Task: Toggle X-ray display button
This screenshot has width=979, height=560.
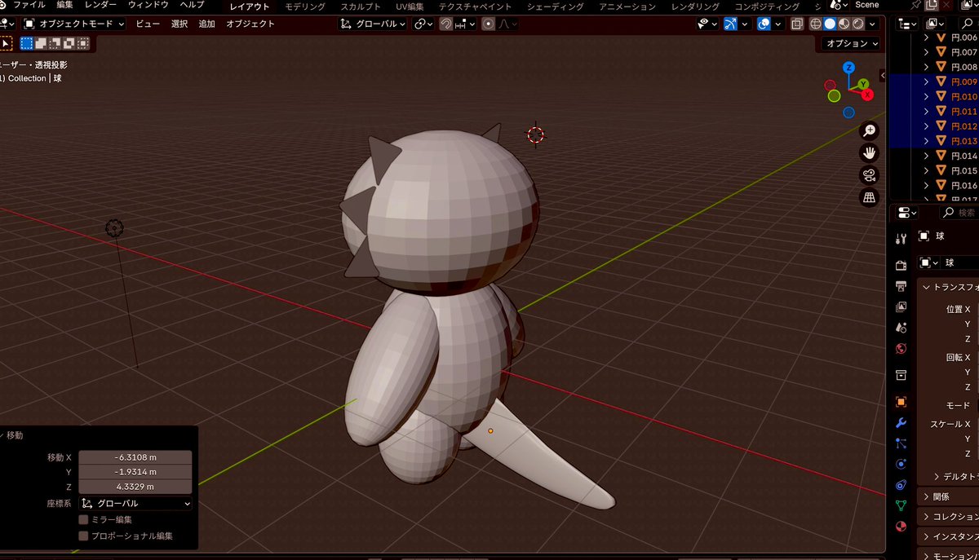Action: click(x=797, y=24)
